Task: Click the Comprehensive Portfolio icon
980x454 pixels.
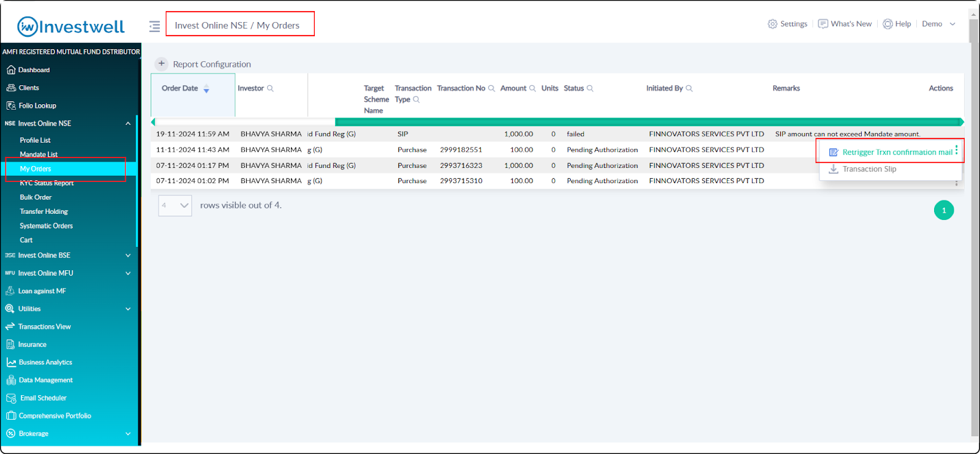Action: point(11,416)
